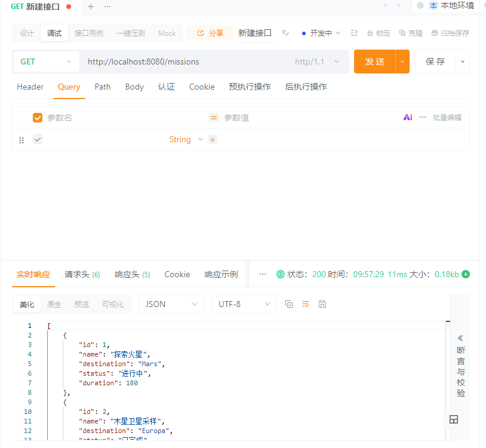
Task: Click the 新建接口 name field
Action: [x=256, y=33]
